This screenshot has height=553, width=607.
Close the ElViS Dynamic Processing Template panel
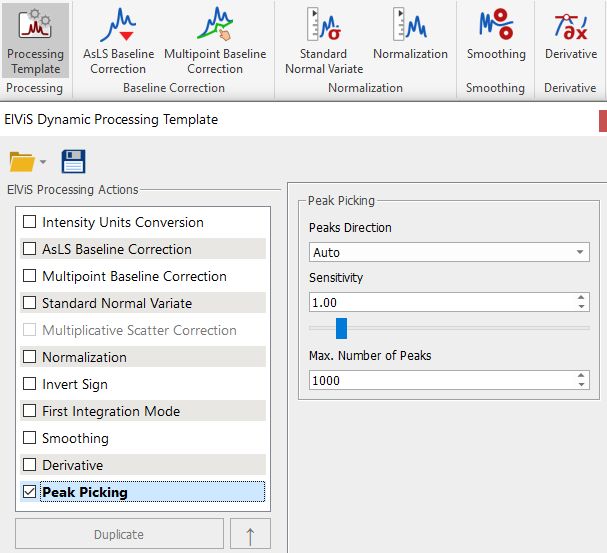(603, 121)
